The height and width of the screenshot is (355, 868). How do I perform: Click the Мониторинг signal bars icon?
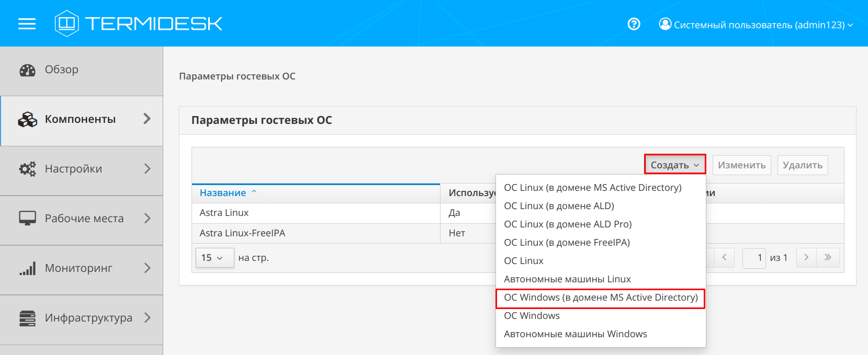[27, 268]
